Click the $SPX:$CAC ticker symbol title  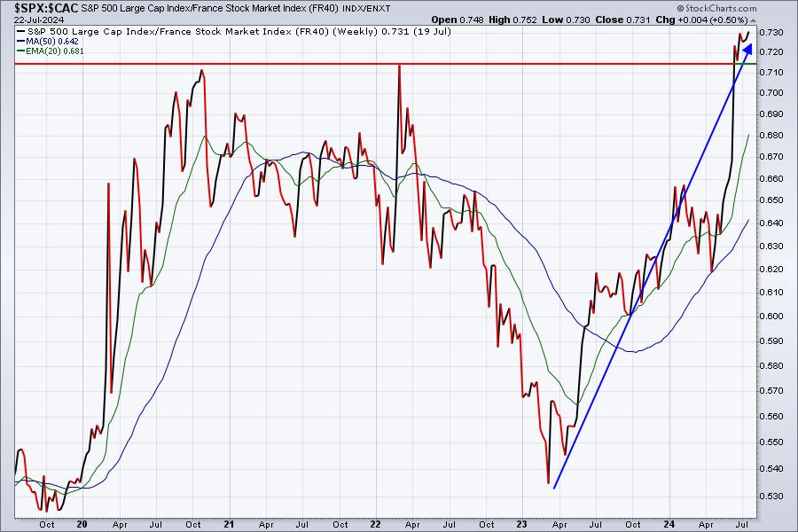point(46,8)
